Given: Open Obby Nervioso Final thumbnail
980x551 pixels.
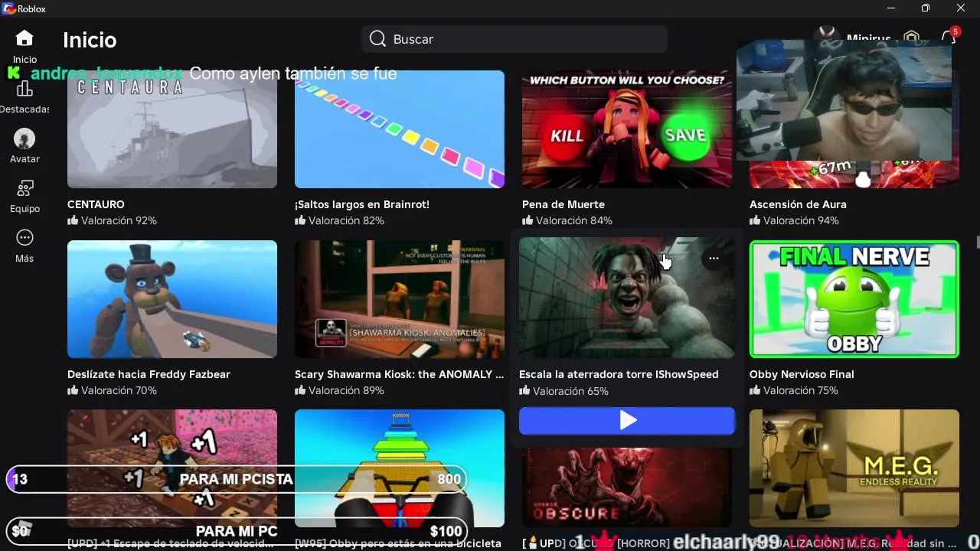Looking at the screenshot, I should [x=854, y=299].
